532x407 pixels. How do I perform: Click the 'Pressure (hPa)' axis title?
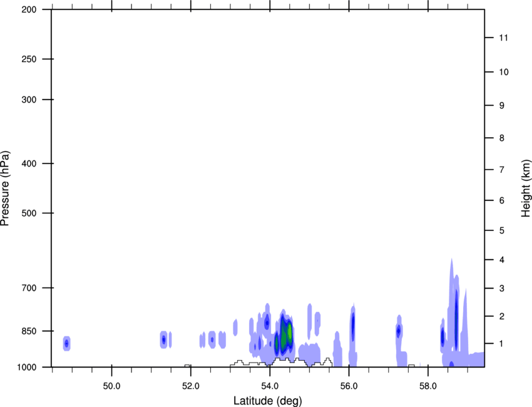tap(5, 188)
